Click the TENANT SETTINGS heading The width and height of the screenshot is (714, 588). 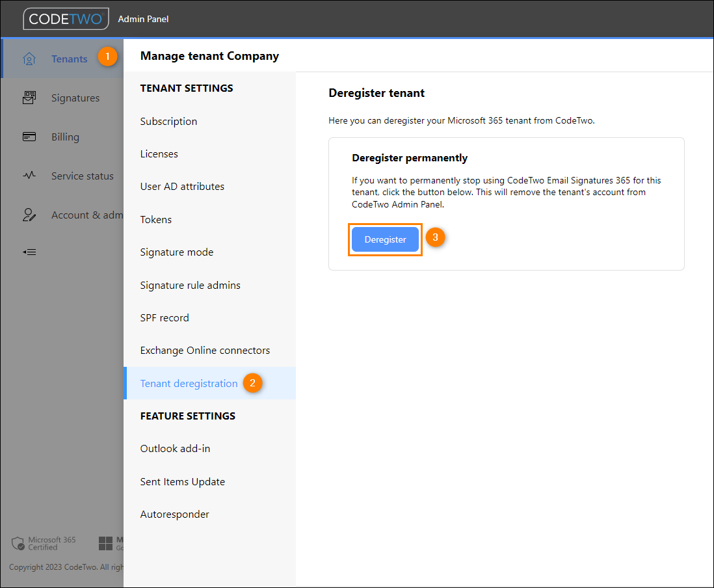pos(187,88)
